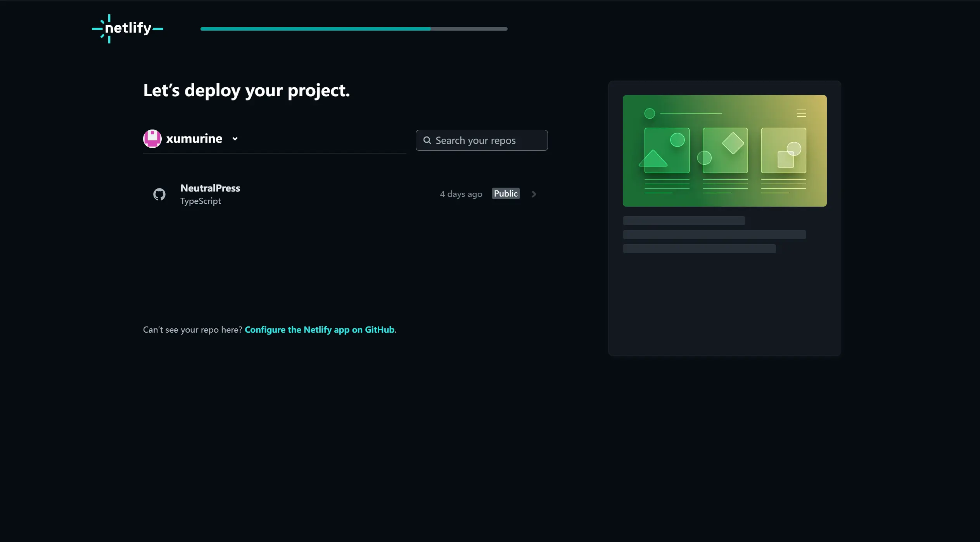Click the magnifier icon in search box
Image resolution: width=980 pixels, height=542 pixels.
click(427, 140)
